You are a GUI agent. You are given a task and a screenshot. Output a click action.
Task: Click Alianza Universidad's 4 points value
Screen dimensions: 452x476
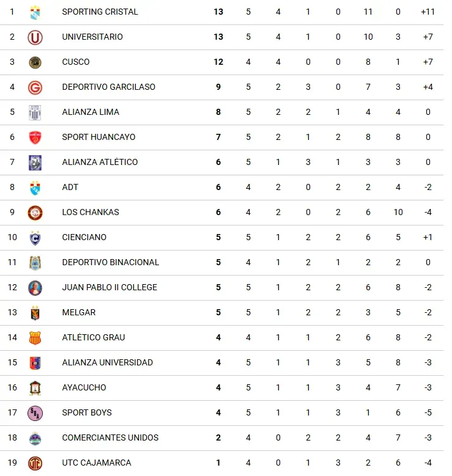(x=218, y=363)
